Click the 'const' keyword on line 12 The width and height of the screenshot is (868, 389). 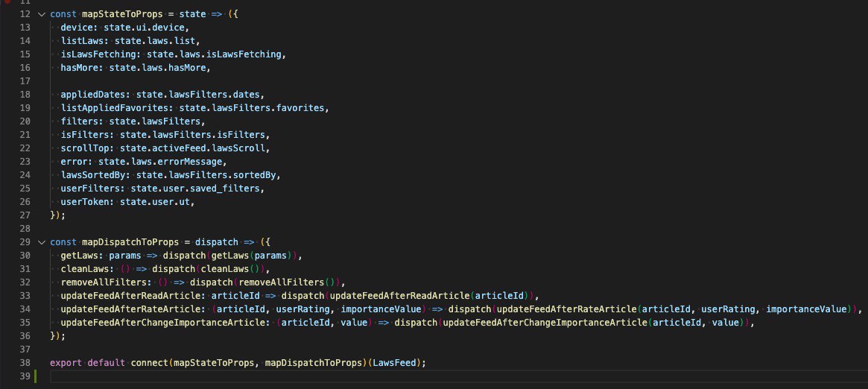tap(63, 14)
